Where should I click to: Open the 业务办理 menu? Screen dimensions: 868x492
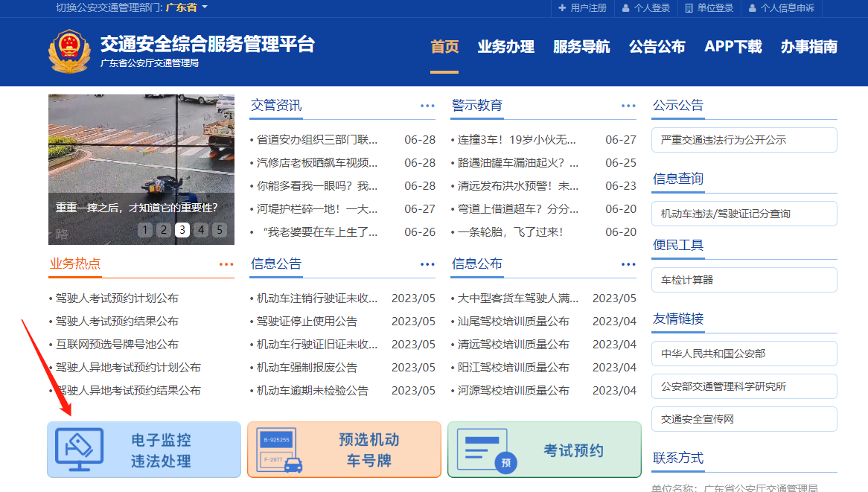coord(505,47)
